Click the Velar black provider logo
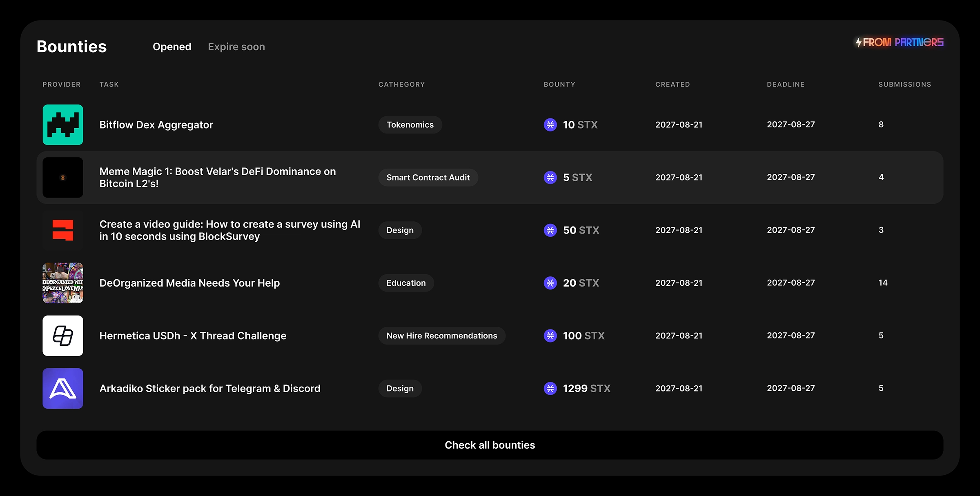Image resolution: width=980 pixels, height=496 pixels. coord(63,178)
